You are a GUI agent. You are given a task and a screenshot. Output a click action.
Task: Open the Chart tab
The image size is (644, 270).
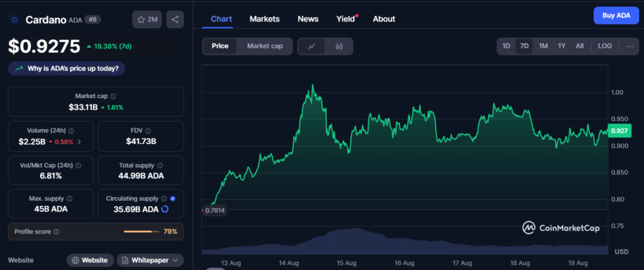221,19
